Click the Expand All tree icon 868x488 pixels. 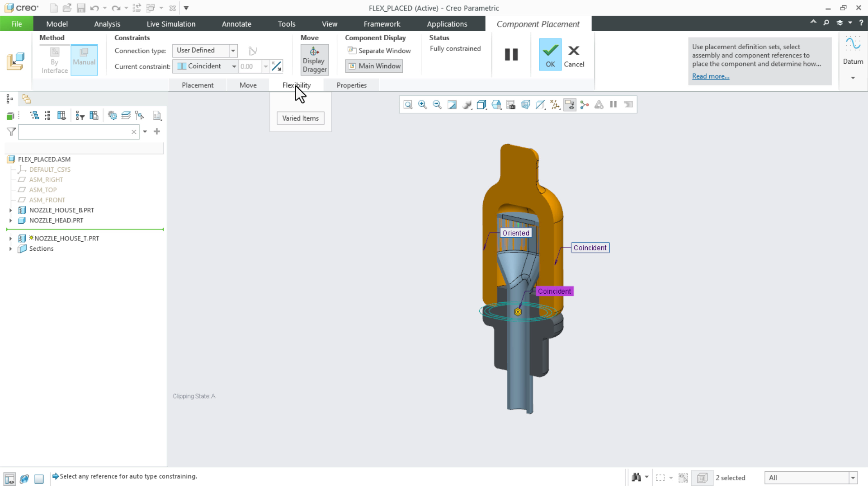pyautogui.click(x=34, y=116)
